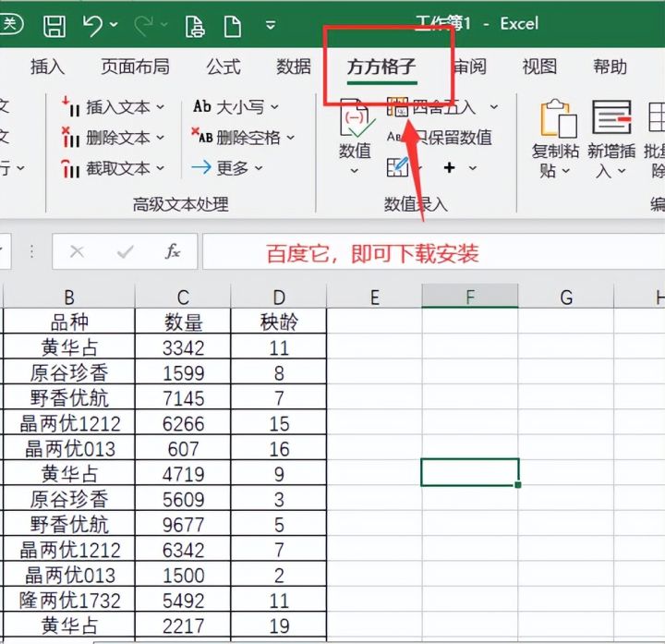Click the pencil grid edit icon
The height and width of the screenshot is (644, 665).
397,167
